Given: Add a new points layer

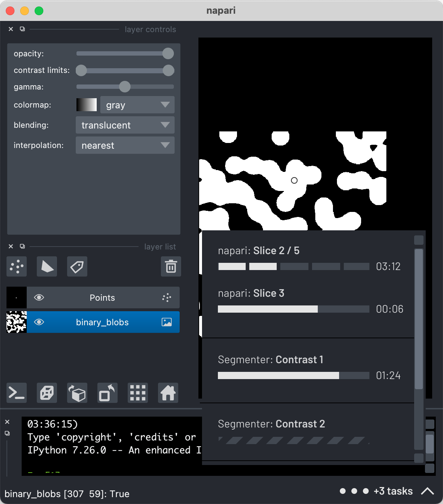Looking at the screenshot, I should [17, 267].
